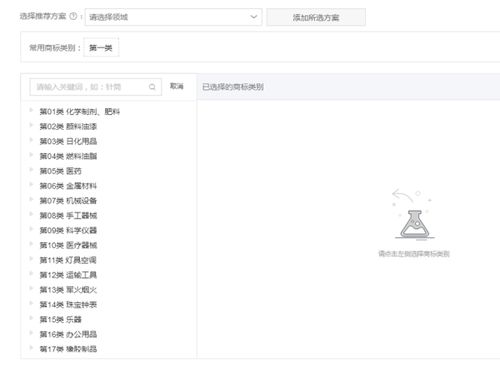Click the 请点击左侧选择商标类别 hint text

point(414,254)
